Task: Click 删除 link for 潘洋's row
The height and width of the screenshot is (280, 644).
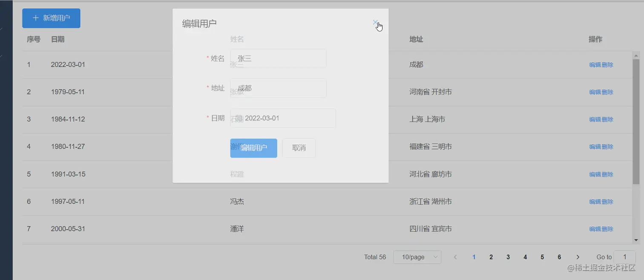Action: coord(609,229)
